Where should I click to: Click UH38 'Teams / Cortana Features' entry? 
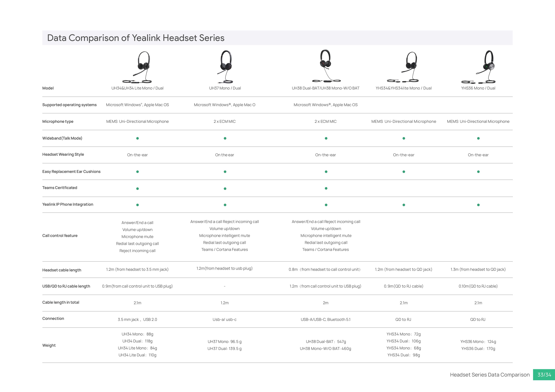pyautogui.click(x=326, y=250)
